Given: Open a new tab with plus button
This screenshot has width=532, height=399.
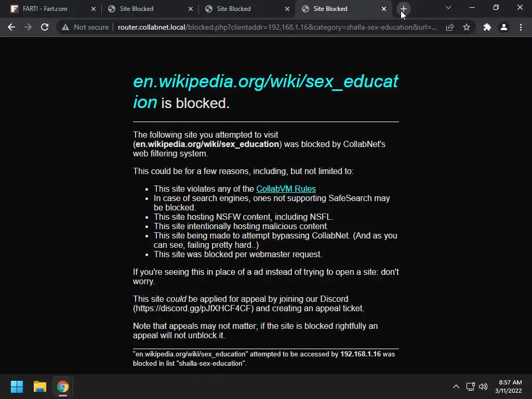Looking at the screenshot, I should [403, 9].
